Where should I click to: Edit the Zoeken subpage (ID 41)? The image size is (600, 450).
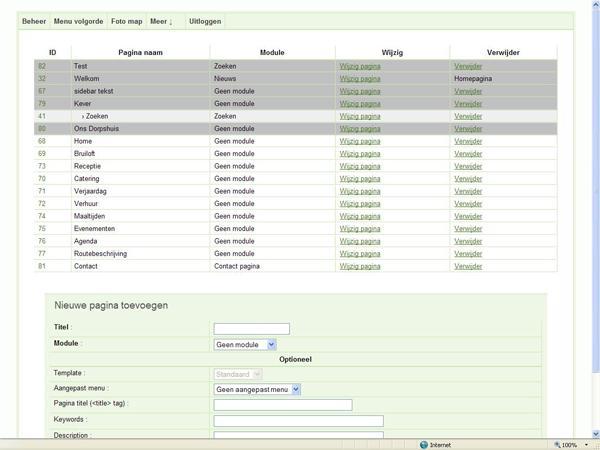pyautogui.click(x=360, y=116)
